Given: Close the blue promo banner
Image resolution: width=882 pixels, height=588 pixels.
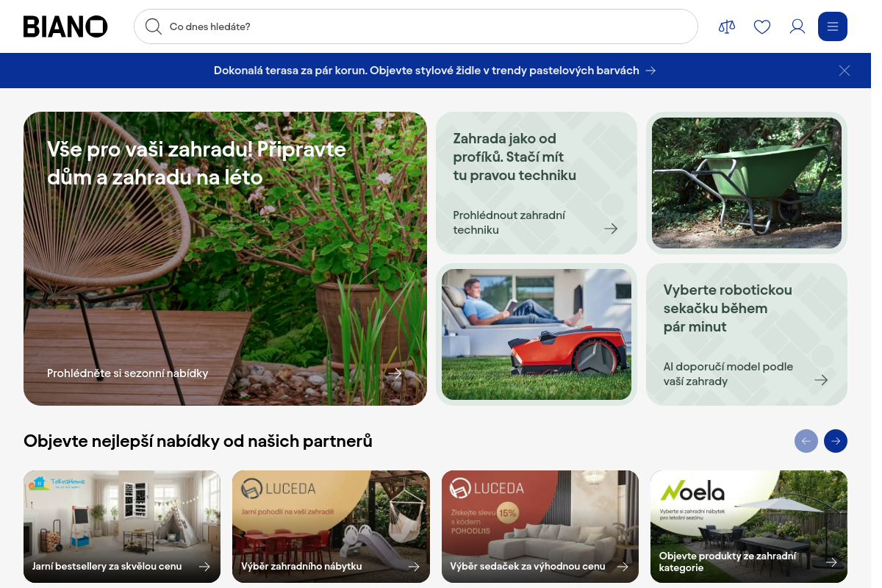Looking at the screenshot, I should [844, 71].
